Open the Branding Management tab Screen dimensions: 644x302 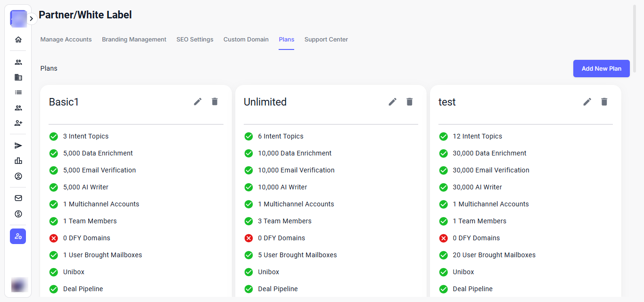tap(134, 40)
